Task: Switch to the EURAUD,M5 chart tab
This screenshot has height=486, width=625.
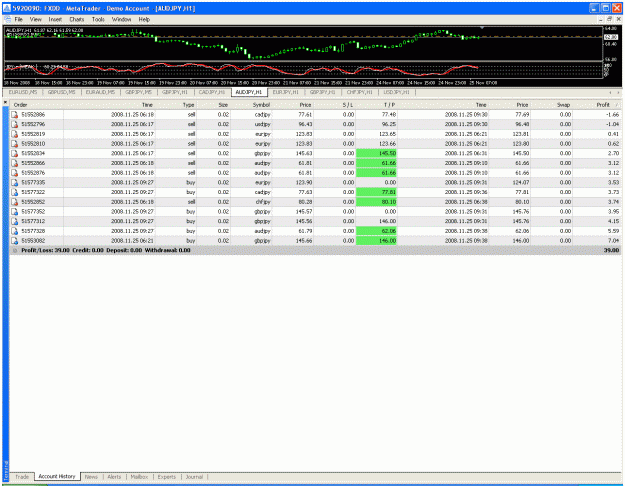Action: pos(100,92)
